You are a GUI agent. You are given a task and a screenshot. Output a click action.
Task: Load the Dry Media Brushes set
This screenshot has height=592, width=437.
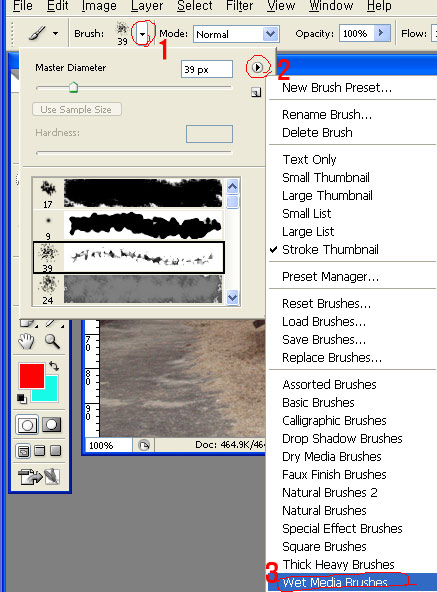[x=332, y=457]
